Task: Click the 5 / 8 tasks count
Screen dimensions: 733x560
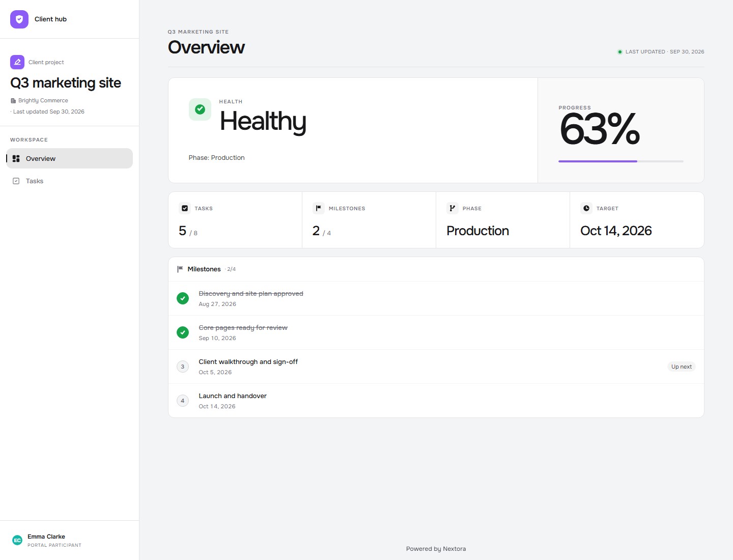Action: (188, 231)
